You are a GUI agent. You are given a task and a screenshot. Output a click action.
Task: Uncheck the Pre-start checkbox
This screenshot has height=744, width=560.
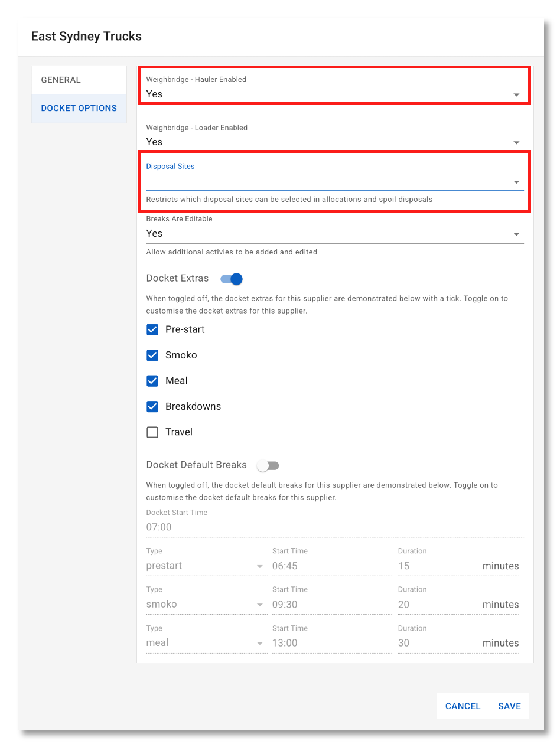(x=152, y=329)
